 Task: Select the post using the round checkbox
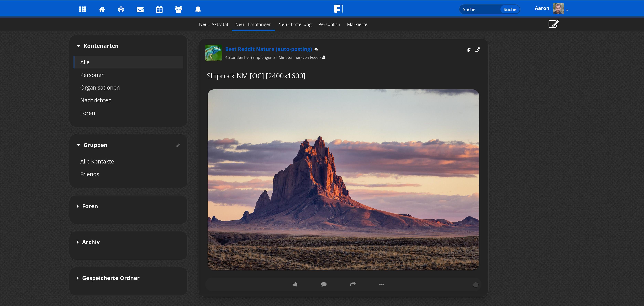(x=476, y=285)
